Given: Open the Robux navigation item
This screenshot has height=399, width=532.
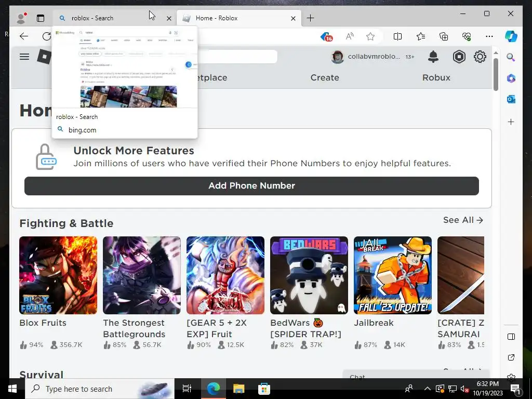Looking at the screenshot, I should [436, 77].
